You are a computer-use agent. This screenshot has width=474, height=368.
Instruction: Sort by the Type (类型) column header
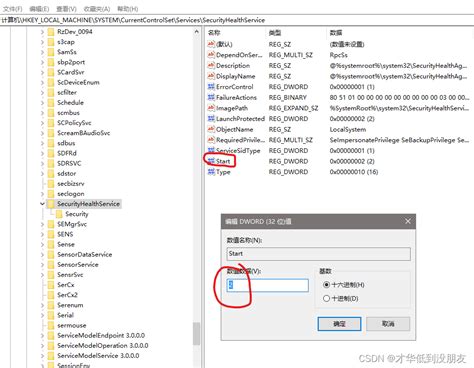[x=275, y=33]
